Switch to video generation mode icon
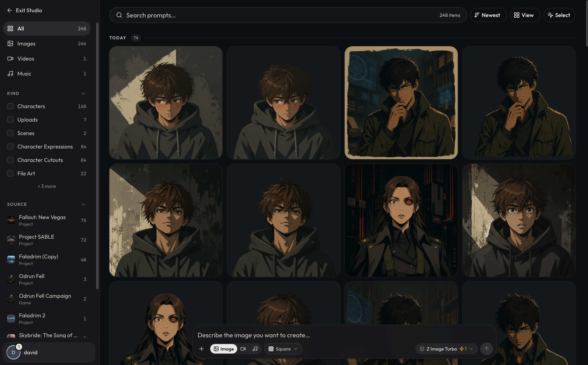The height and width of the screenshot is (365, 588). tap(243, 349)
